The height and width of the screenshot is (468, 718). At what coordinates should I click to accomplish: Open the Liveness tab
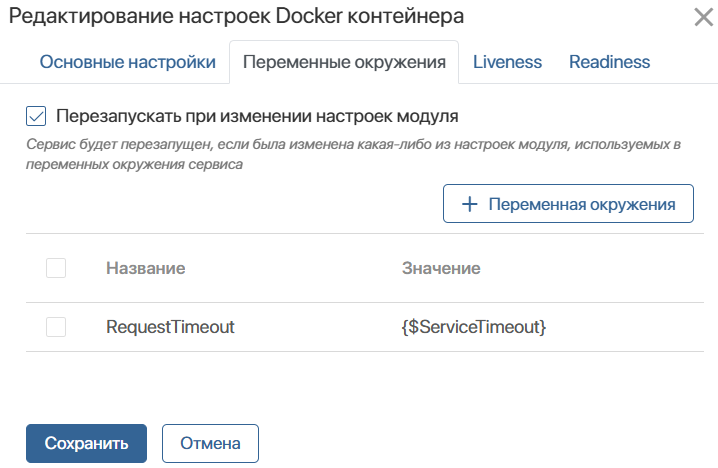pyautogui.click(x=507, y=62)
